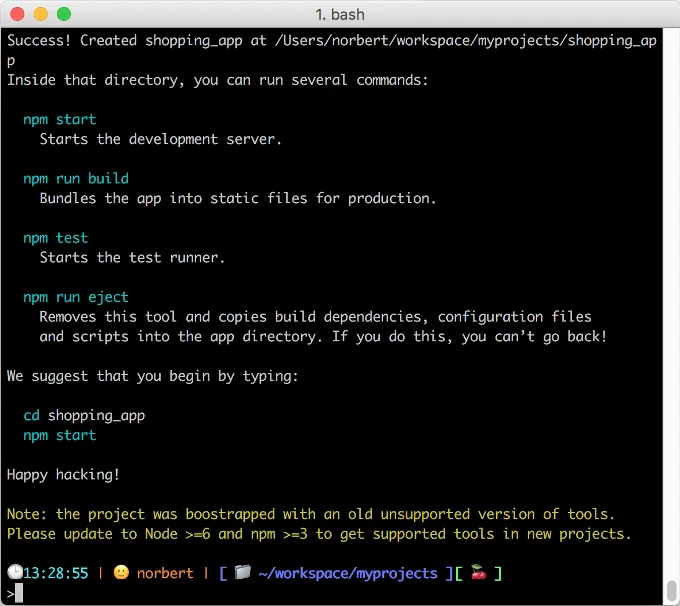Click 'Removes this tool and copies build' line

click(315, 317)
